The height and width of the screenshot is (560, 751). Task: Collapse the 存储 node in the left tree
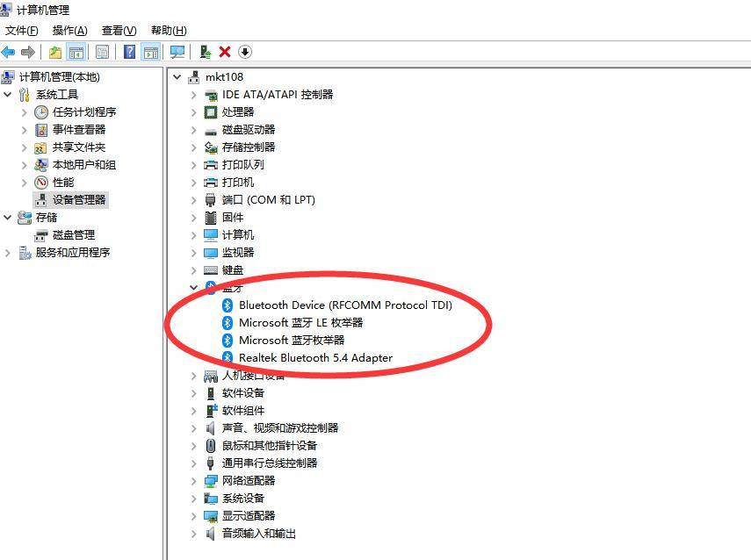[8, 218]
